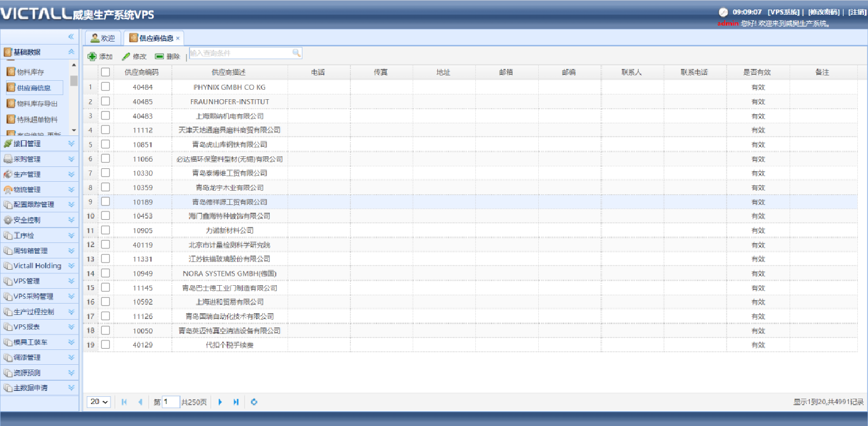868x426 pixels.
Task: Click the sidebar scrollbar down arrow
Action: pos(74,130)
